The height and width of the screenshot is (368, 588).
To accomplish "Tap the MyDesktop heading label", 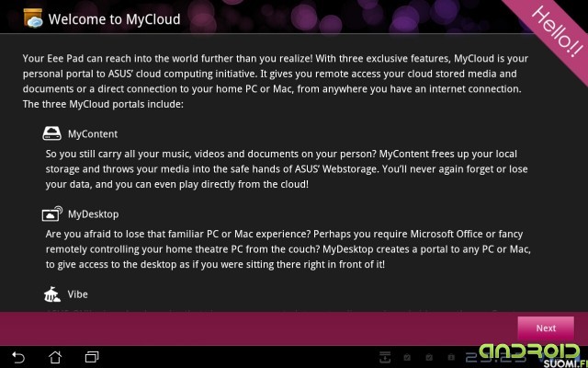I will 94,214.
